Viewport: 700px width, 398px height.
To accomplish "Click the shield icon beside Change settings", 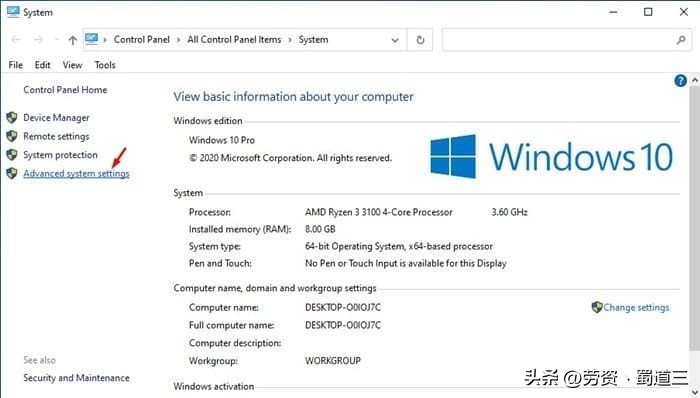I will coord(596,307).
